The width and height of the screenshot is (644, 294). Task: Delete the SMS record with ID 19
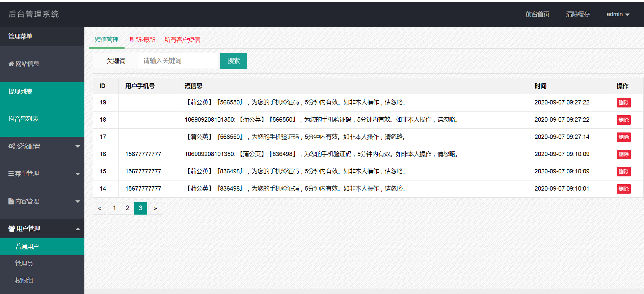click(x=624, y=103)
